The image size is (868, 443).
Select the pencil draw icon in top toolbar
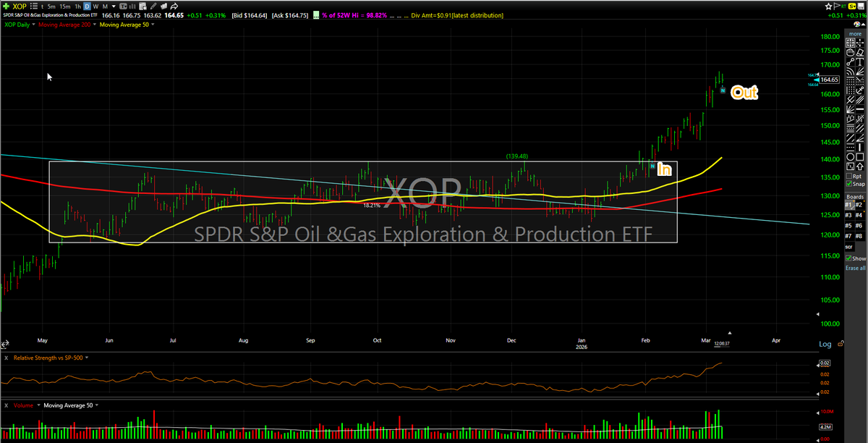153,7
